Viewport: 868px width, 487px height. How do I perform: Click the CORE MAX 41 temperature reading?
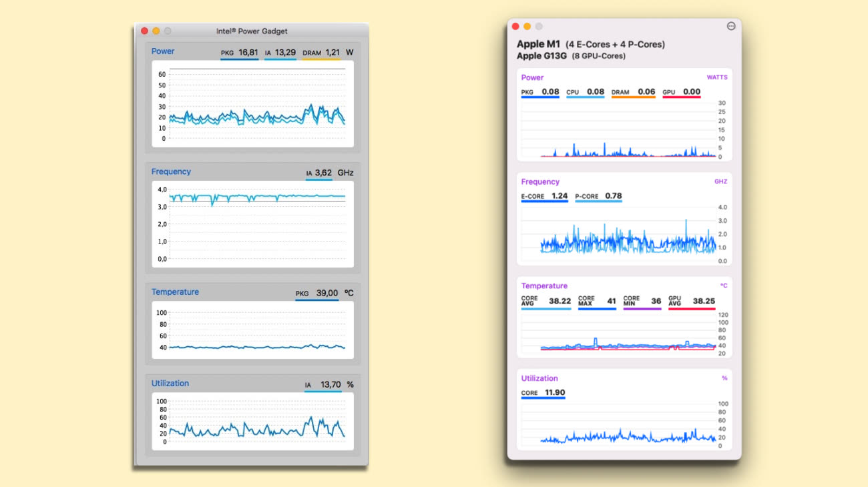(597, 302)
